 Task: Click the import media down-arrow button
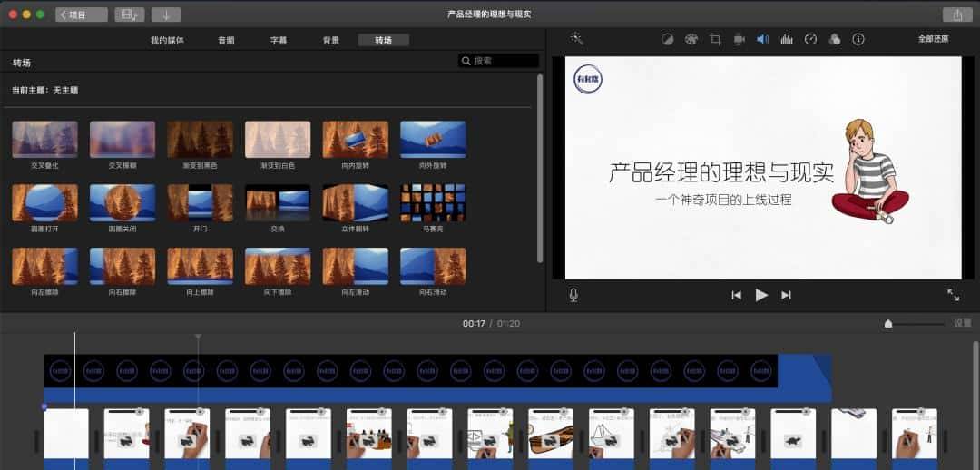(x=166, y=15)
